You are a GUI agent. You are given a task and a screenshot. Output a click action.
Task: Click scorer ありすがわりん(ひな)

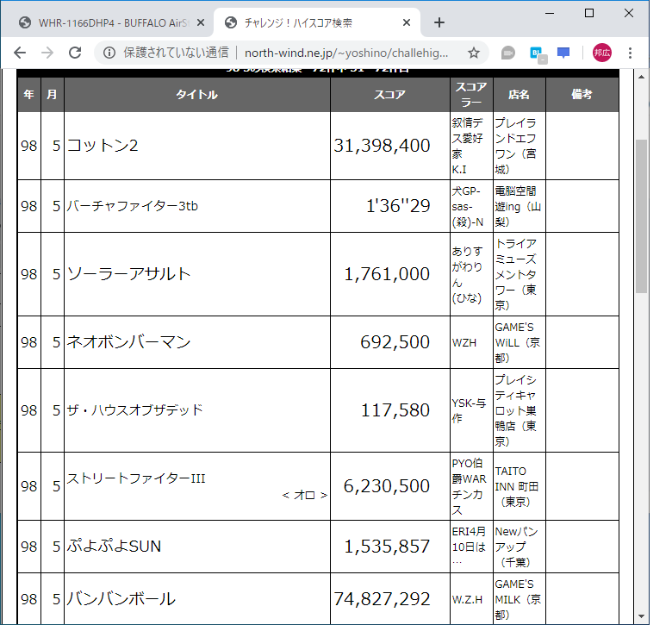pyautogui.click(x=467, y=274)
